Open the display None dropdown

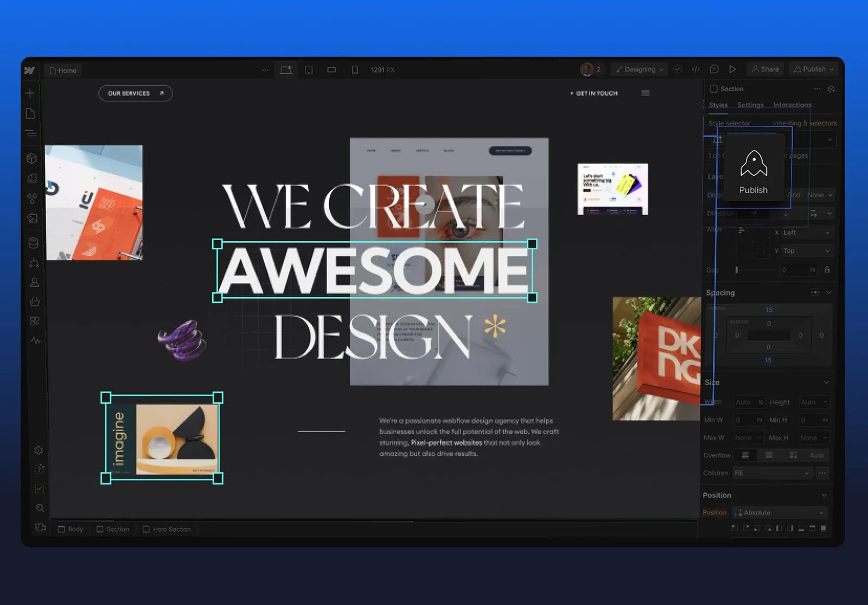click(x=819, y=195)
